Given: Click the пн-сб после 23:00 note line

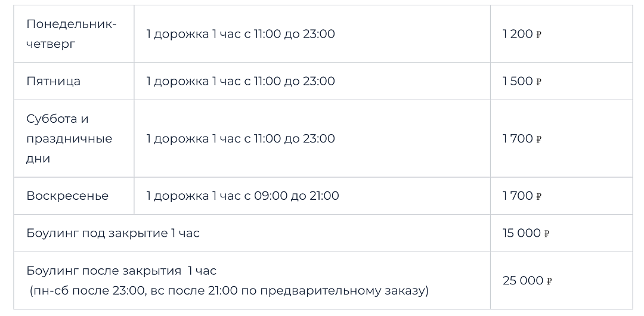Looking at the screenshot, I should pos(229,291).
